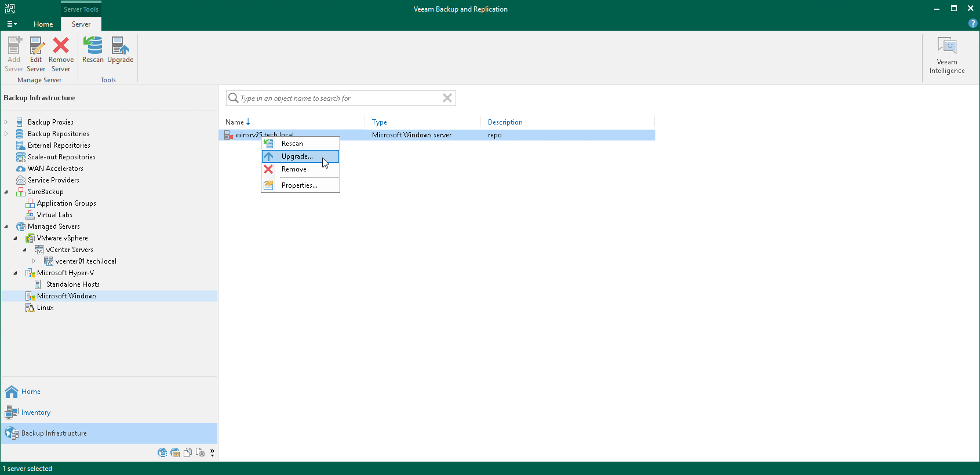Choose Remove from the context menu

pyautogui.click(x=300, y=169)
